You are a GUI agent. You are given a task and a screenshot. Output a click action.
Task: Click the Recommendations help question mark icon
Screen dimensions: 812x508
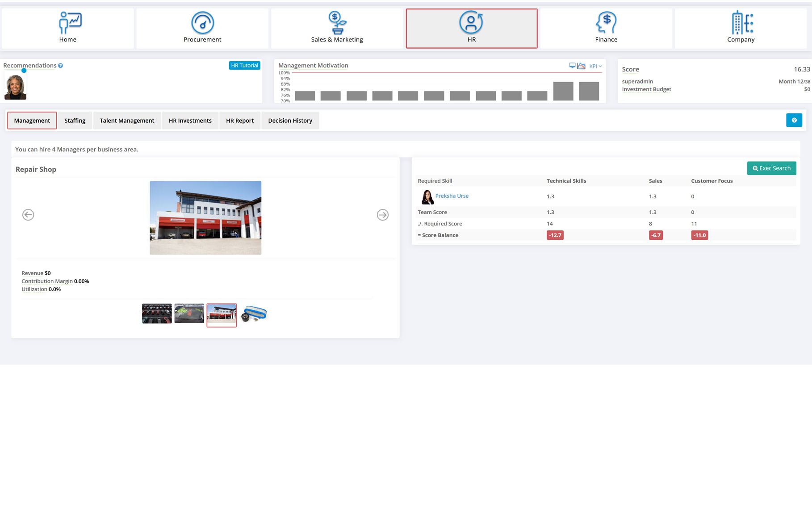[x=61, y=66]
